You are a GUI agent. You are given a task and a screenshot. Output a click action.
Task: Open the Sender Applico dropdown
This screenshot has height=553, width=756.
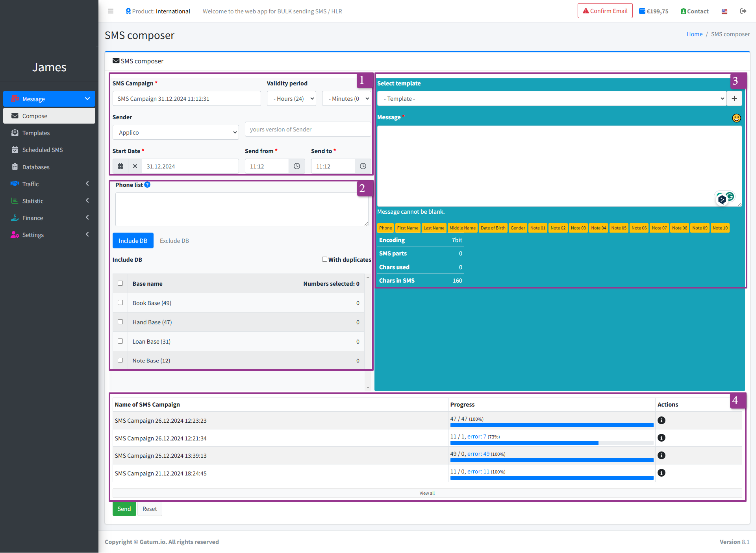point(176,133)
